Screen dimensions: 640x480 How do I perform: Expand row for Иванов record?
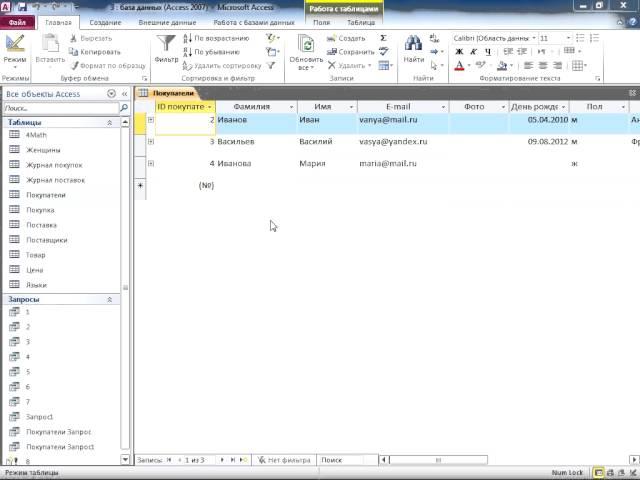click(151, 120)
